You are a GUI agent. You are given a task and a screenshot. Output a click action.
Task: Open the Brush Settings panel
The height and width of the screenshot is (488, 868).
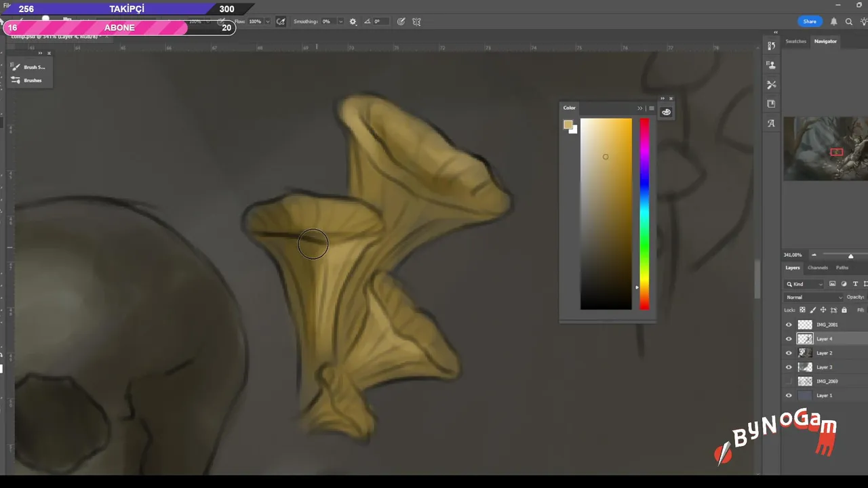[x=28, y=67]
